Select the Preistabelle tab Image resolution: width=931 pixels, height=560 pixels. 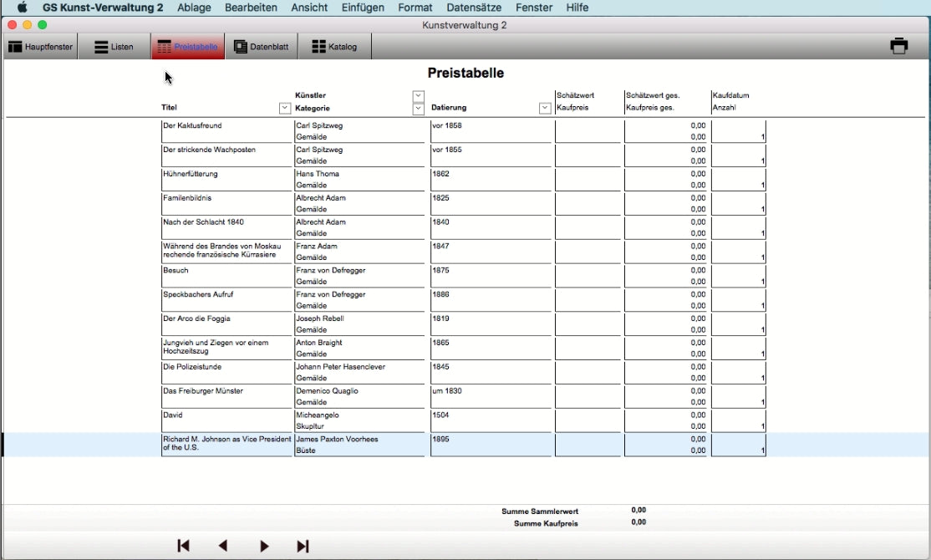pos(188,47)
